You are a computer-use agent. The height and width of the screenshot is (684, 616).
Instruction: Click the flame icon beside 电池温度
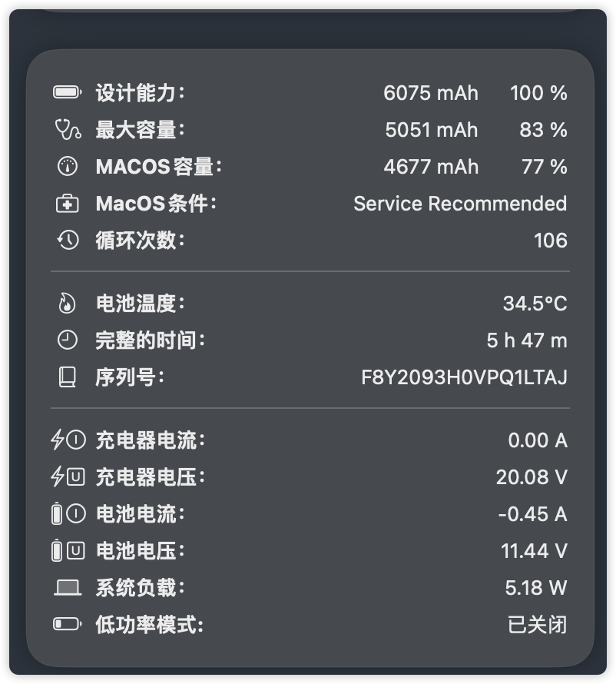(x=67, y=304)
